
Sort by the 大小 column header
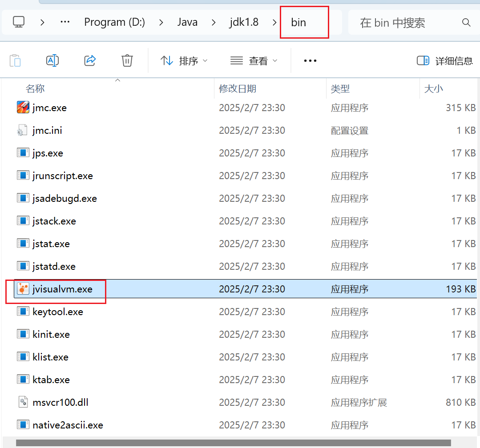(x=433, y=89)
